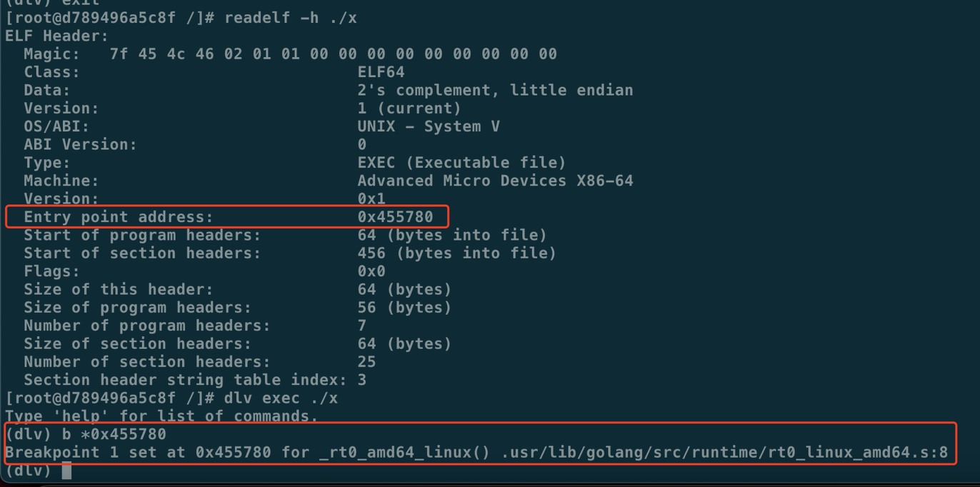Click the Magic bytes hex sequence
980x487 pixels.
[334, 54]
